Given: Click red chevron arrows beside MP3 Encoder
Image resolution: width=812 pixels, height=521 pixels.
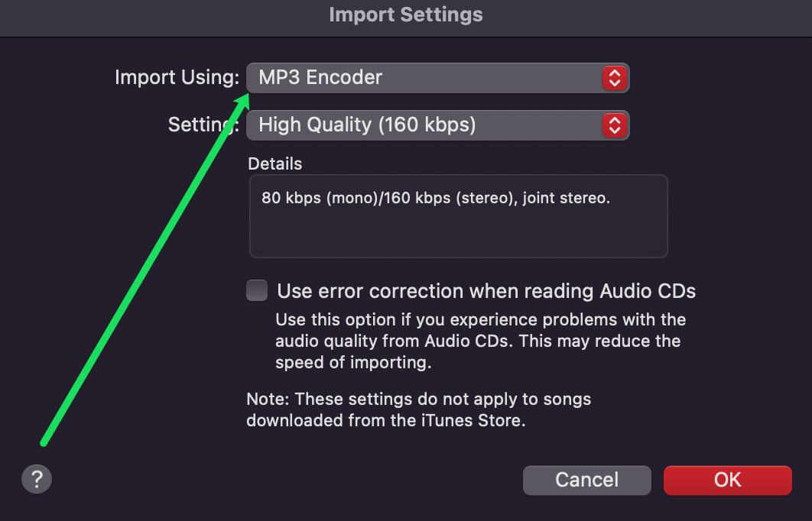Looking at the screenshot, I should pyautogui.click(x=614, y=77).
